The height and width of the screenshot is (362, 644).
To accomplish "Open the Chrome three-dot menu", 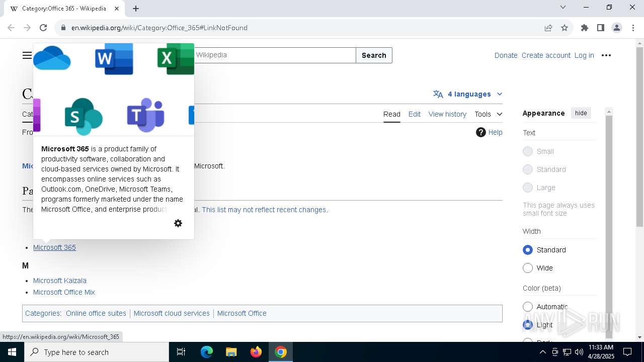I will click(633, 28).
